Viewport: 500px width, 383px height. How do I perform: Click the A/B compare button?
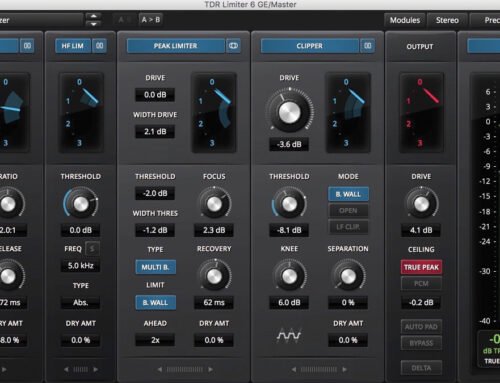click(124, 20)
